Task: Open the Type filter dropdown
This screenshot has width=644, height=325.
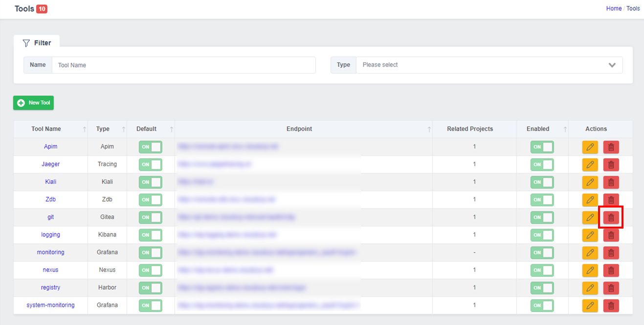Action: [489, 65]
